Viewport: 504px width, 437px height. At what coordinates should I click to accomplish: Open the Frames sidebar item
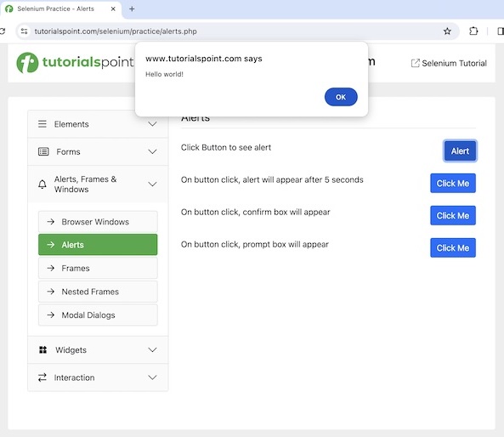98,268
